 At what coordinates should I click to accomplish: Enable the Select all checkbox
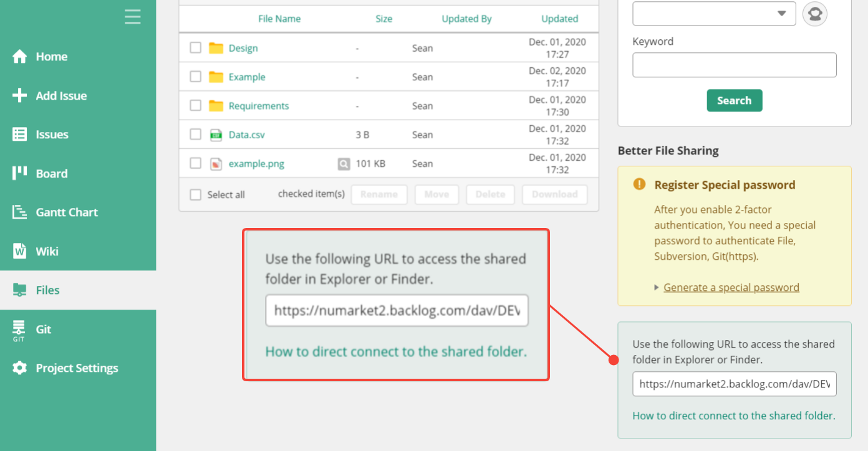196,195
